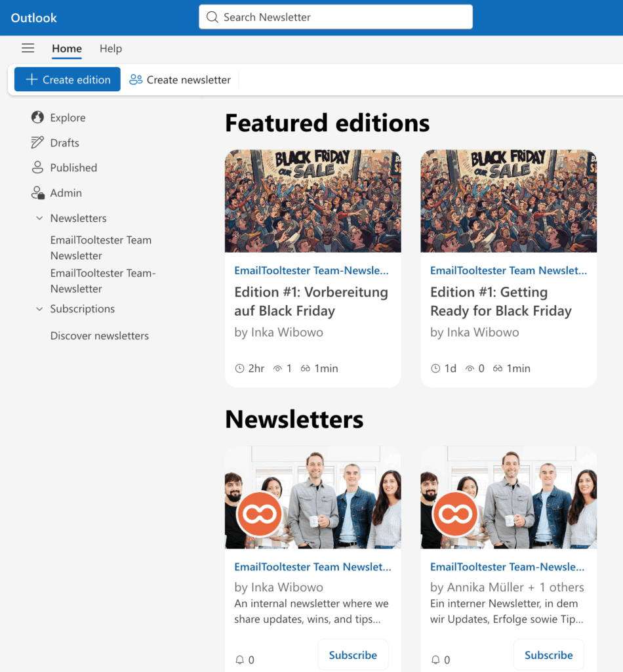This screenshot has height=672, width=623.
Task: Open the hamburger navigation menu
Action: [x=28, y=48]
